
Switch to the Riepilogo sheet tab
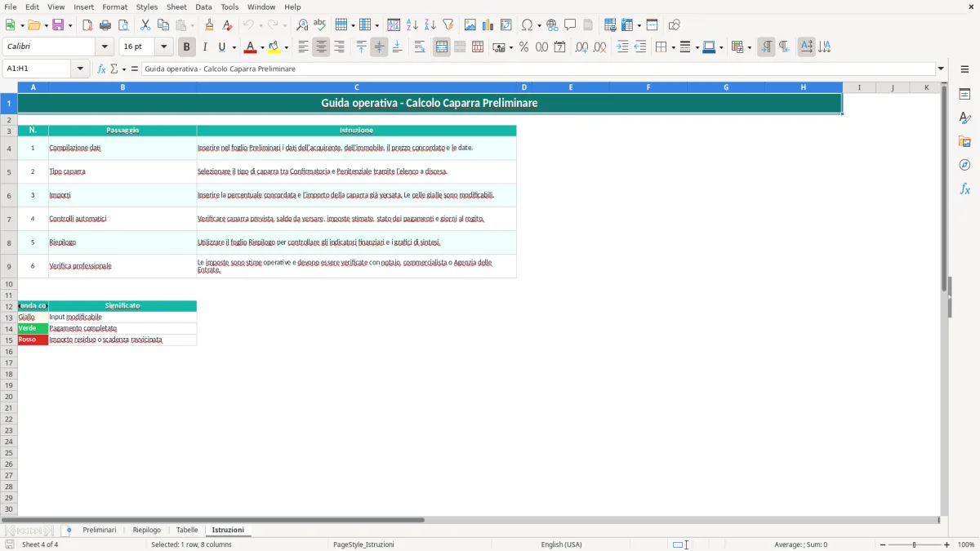point(147,531)
